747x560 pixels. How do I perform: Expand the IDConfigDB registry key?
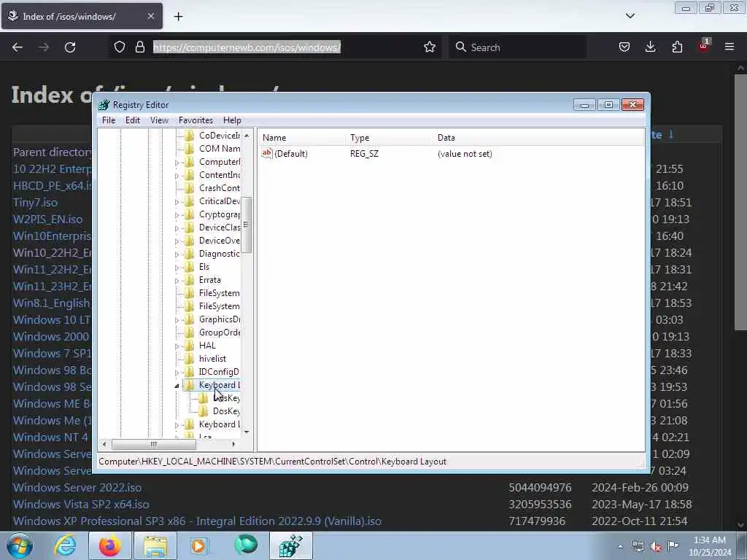[177, 373]
